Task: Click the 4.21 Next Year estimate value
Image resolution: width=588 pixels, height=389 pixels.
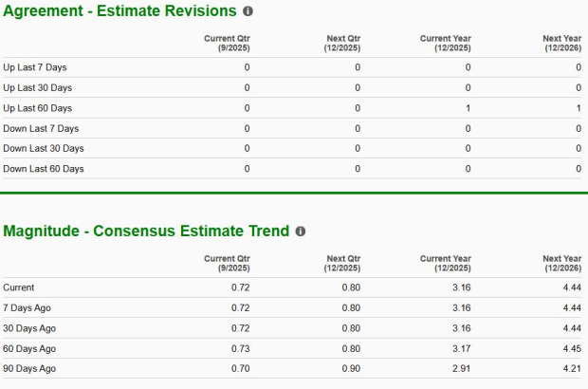Action: click(x=571, y=368)
